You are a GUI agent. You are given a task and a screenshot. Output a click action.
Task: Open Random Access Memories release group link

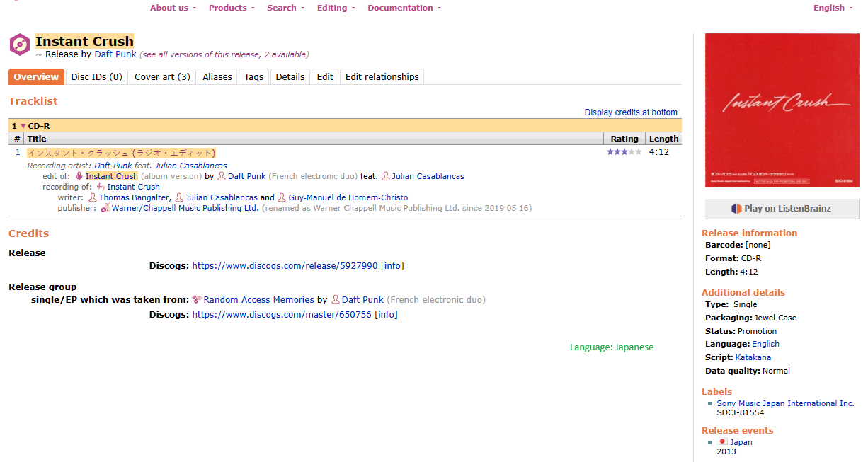[x=258, y=300]
